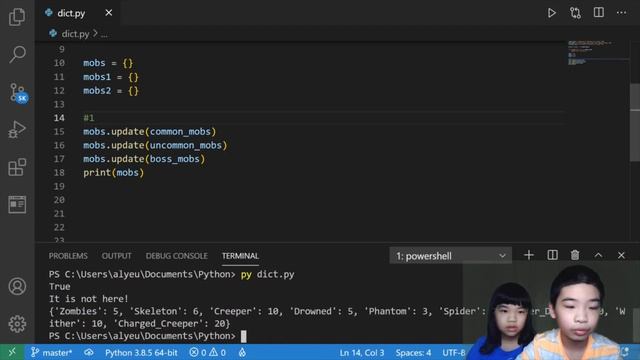Open the Search view in the activity bar
This screenshot has height=360, width=640.
point(17,54)
